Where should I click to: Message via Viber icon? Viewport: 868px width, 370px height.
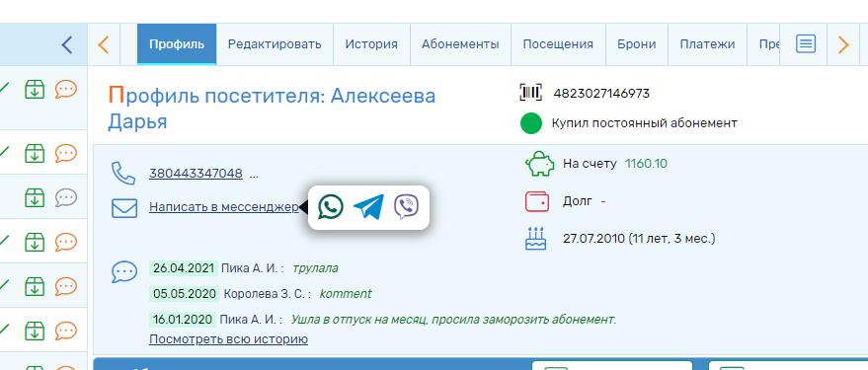click(x=406, y=207)
